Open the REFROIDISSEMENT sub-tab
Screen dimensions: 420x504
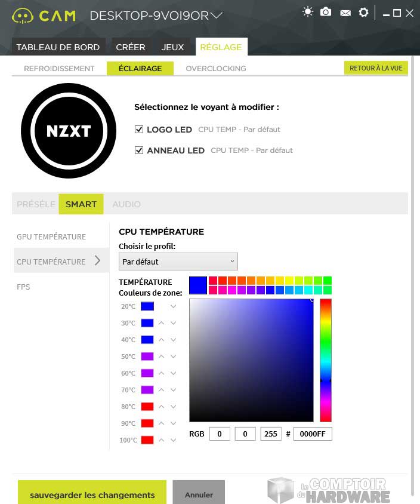tap(59, 69)
